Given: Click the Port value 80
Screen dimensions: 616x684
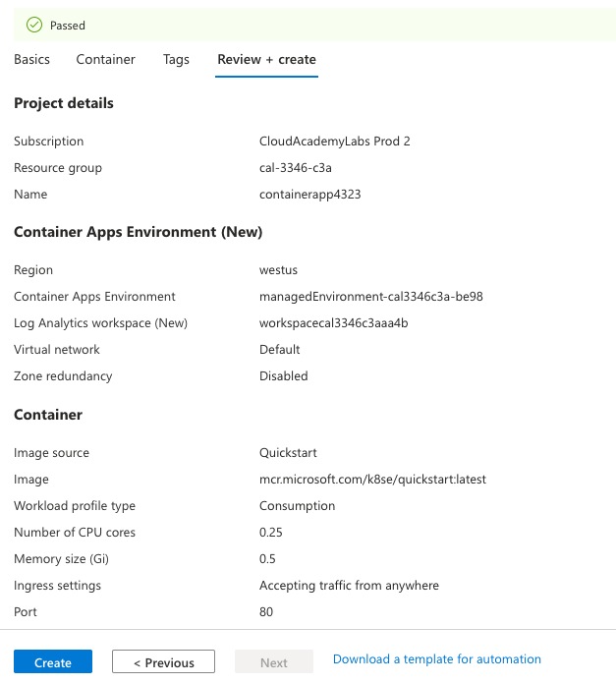Looking at the screenshot, I should 266,612.
